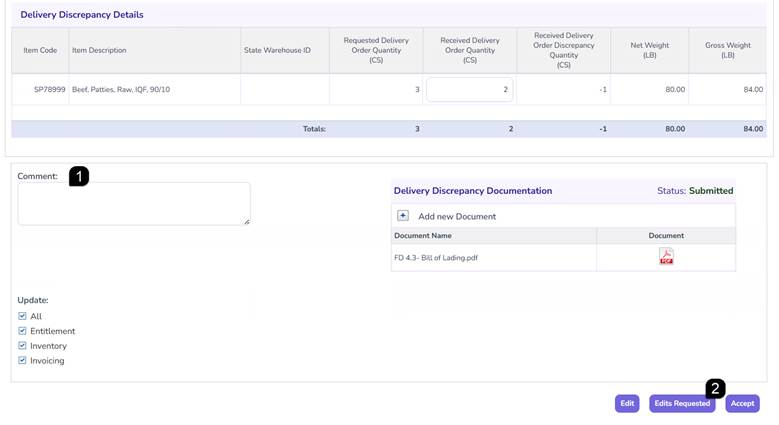Image resolution: width=779 pixels, height=425 pixels.
Task: Open the Bill of Lading PDF icon
Action: click(x=666, y=256)
